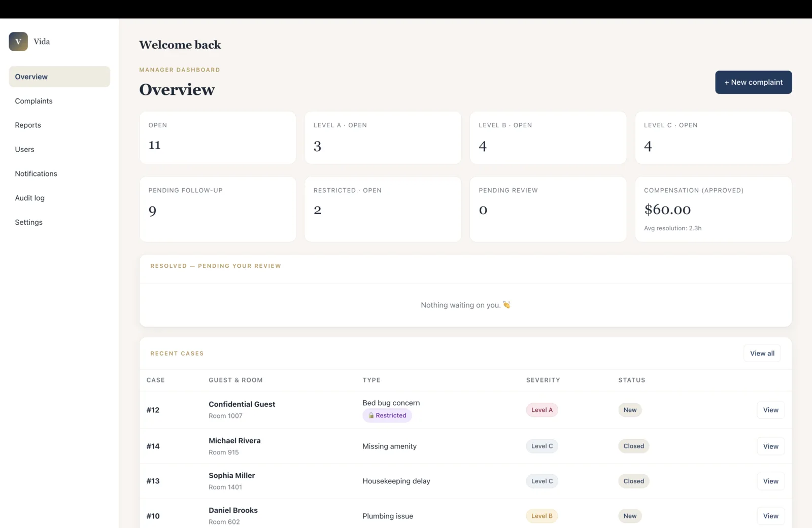Screen dimensions: 812x528
Task: Click the + New complaint button
Action: 753,82
